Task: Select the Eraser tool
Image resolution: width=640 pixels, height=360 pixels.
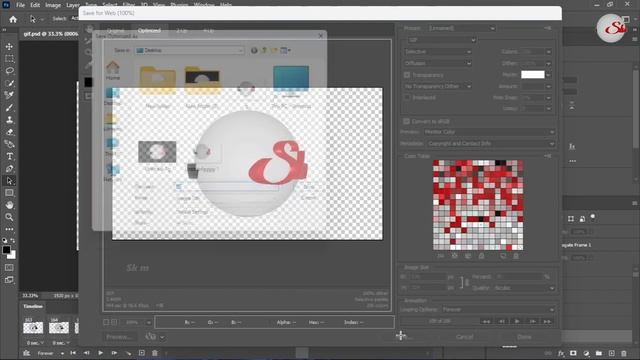Action: tap(9, 132)
